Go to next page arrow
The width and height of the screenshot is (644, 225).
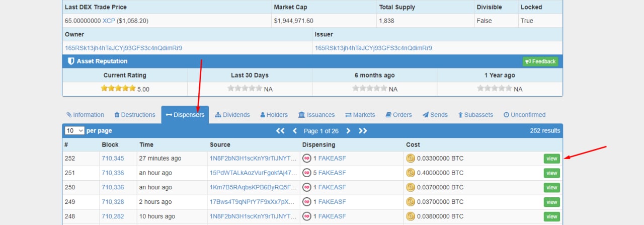pyautogui.click(x=348, y=131)
